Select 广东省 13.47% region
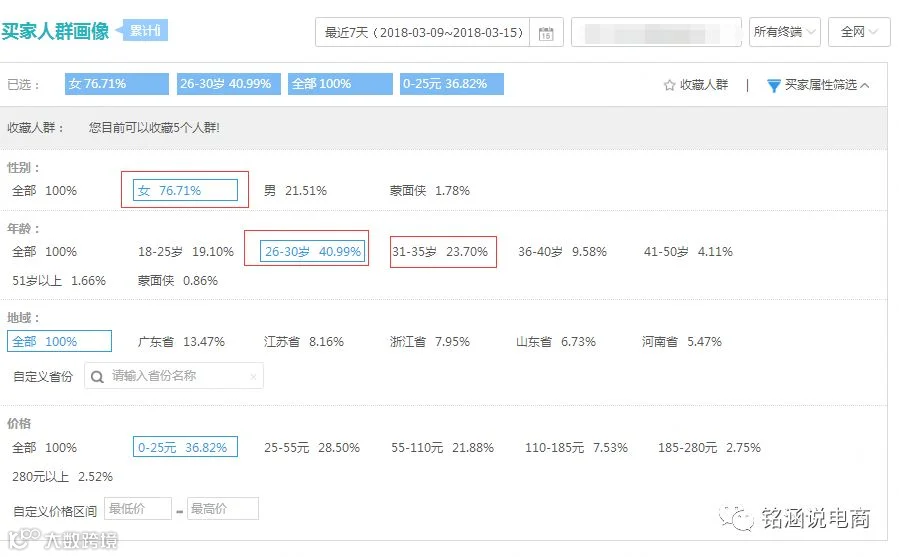 pyautogui.click(x=181, y=342)
